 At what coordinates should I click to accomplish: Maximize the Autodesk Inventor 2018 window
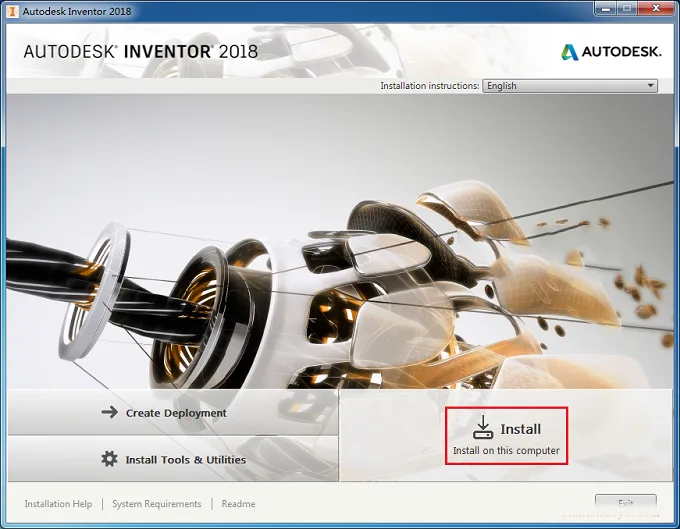627,9
